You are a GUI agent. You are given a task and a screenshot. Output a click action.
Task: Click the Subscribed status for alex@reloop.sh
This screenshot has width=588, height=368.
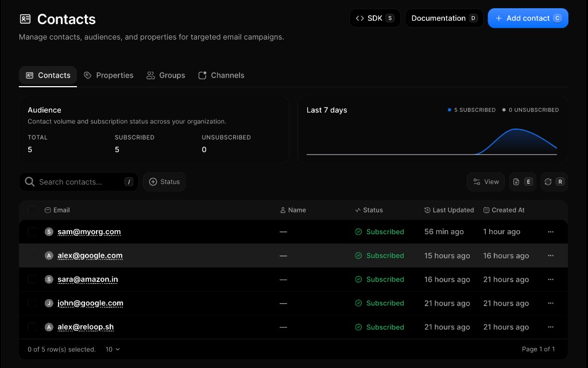380,327
